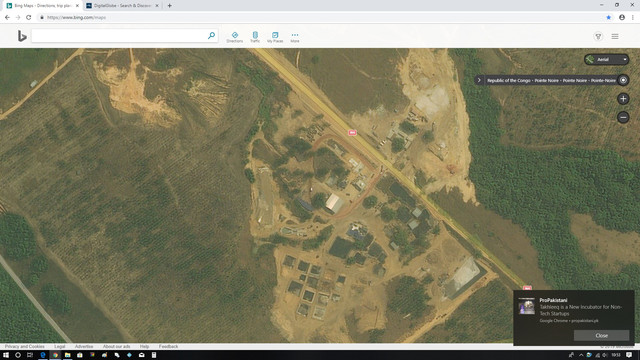Switch to the DigitalGlobe browser tab
The width and height of the screenshot is (640, 360).
coord(122,6)
